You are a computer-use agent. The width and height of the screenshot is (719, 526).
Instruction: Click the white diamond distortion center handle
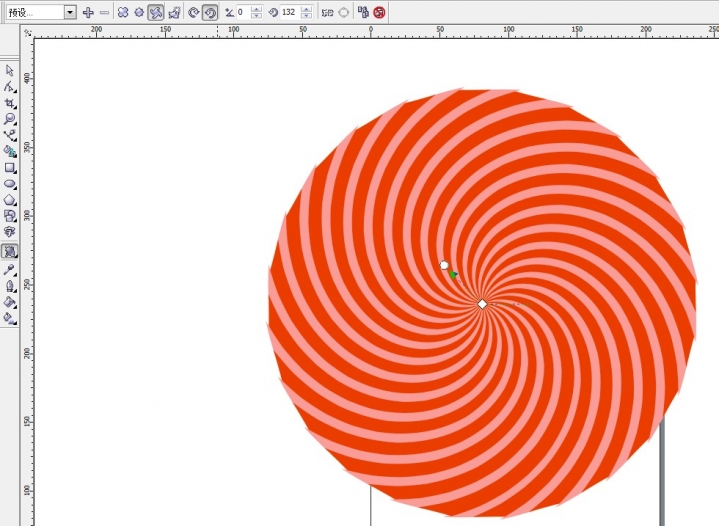coord(482,304)
